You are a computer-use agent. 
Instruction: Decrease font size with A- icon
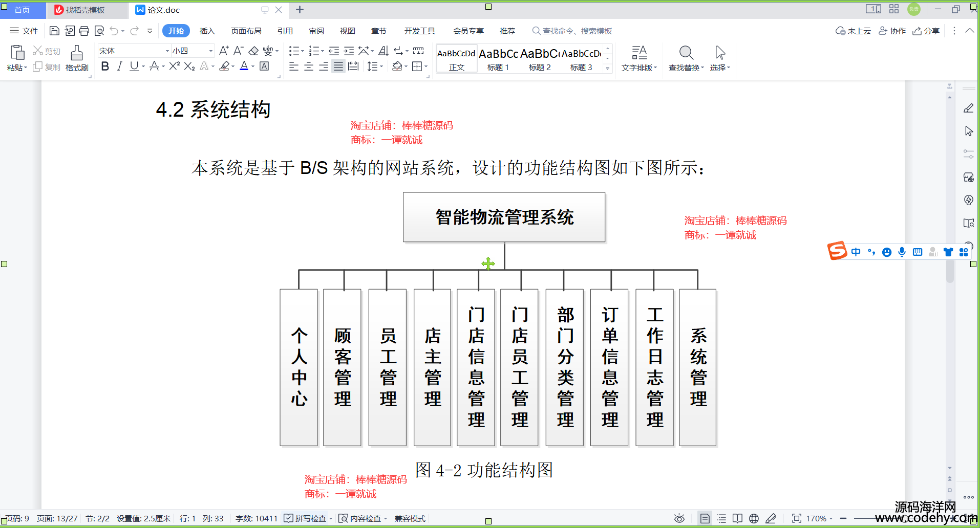point(238,51)
